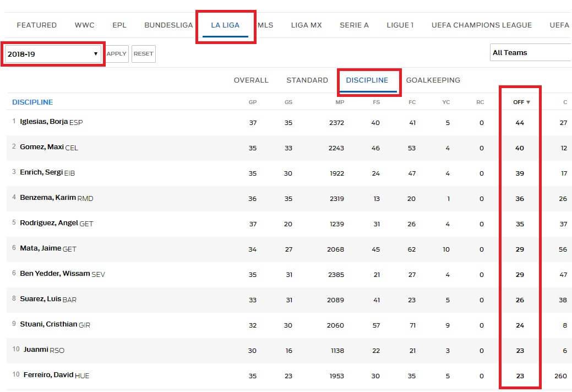Open the 2018-19 season dropdown
This screenshot has height=392, width=572.
coord(52,54)
